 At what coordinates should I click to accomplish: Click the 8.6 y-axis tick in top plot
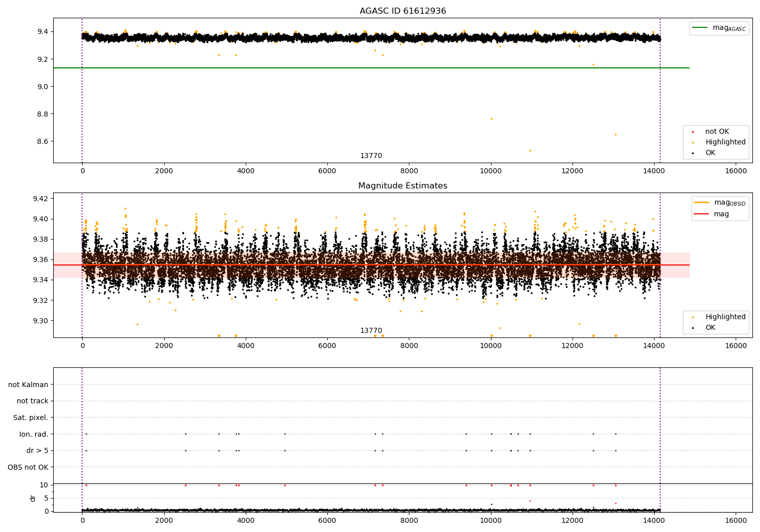(42, 141)
